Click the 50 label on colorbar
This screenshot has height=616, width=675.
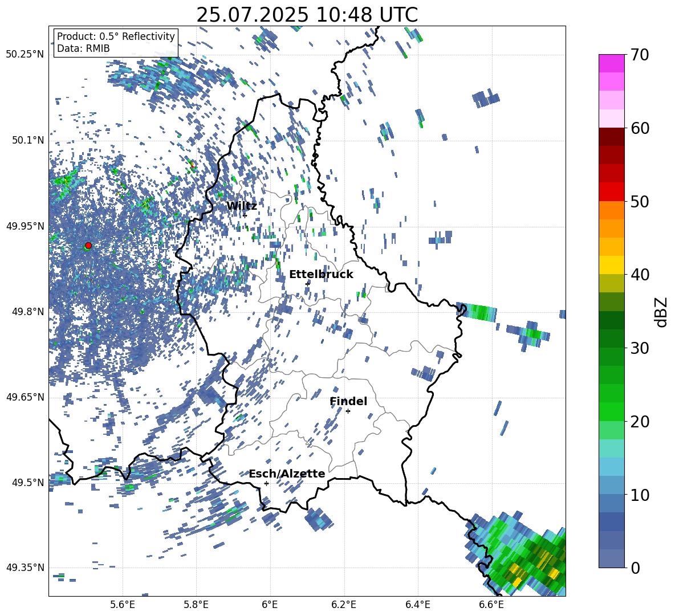coord(639,201)
